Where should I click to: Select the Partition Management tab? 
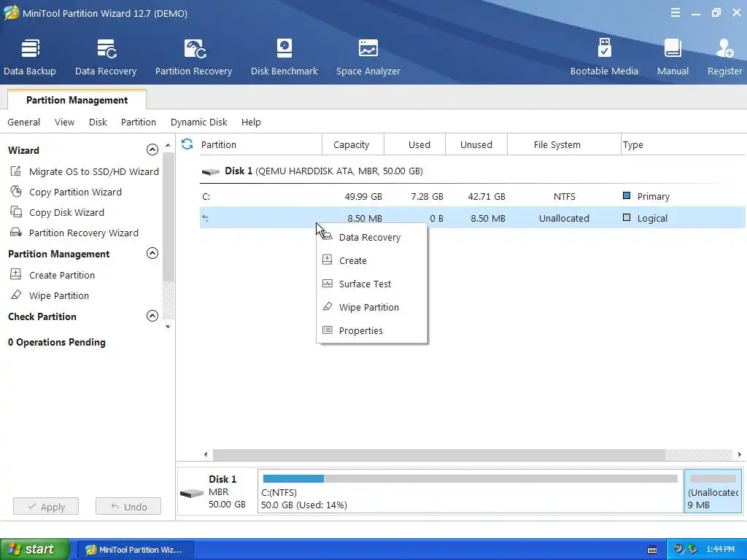[x=77, y=100]
